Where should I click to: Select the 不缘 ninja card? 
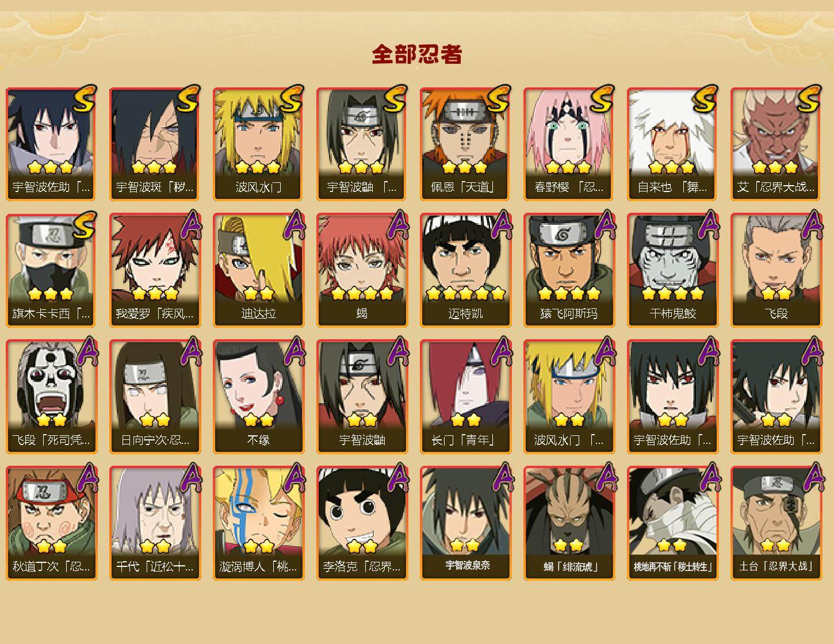coord(258,397)
